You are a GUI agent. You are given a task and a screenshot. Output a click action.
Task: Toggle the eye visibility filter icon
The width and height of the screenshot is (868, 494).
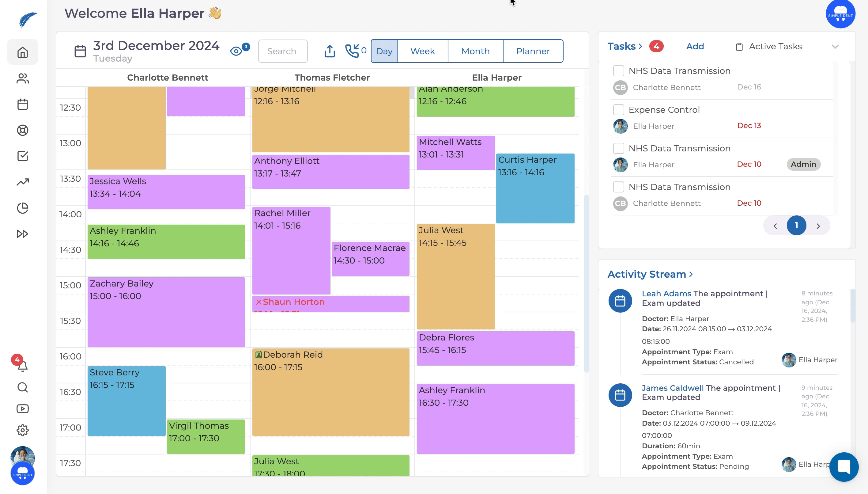coord(236,51)
